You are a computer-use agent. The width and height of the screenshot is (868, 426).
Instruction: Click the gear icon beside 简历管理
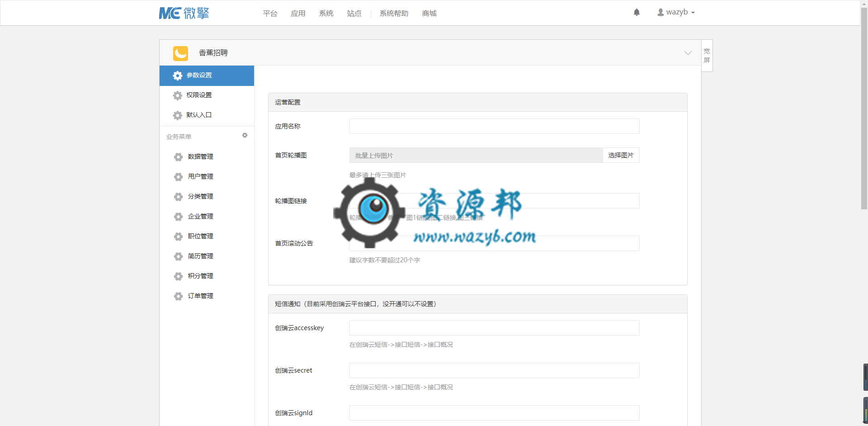pos(179,256)
